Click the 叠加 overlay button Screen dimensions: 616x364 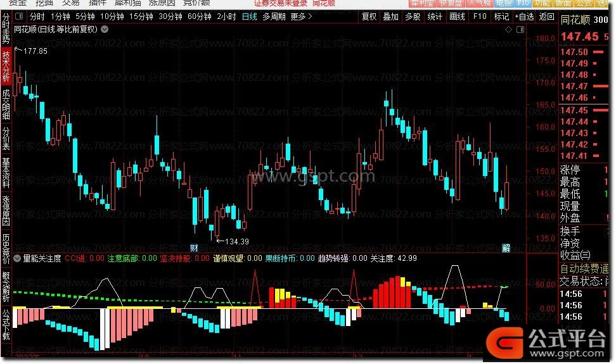point(390,17)
